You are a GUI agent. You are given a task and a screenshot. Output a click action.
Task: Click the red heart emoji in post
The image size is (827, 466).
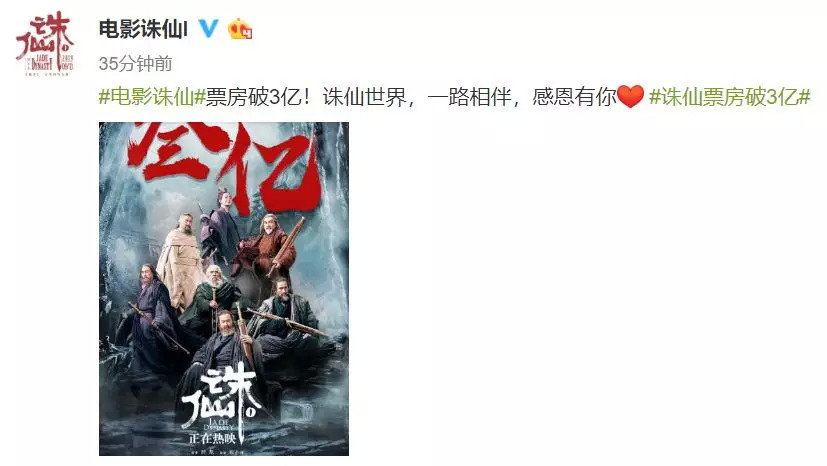(630, 96)
